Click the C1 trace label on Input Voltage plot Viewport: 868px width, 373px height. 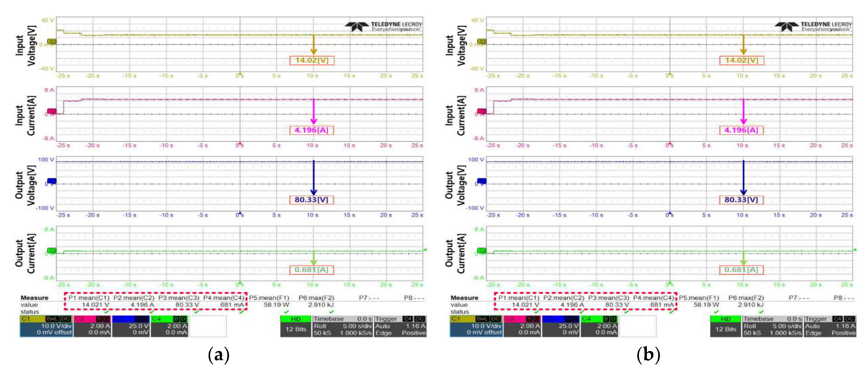51,41
